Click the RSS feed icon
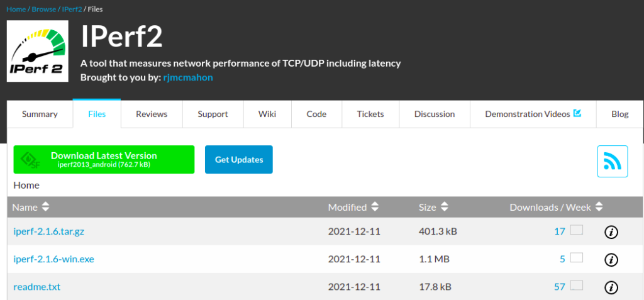This screenshot has height=300, width=644. tap(613, 162)
